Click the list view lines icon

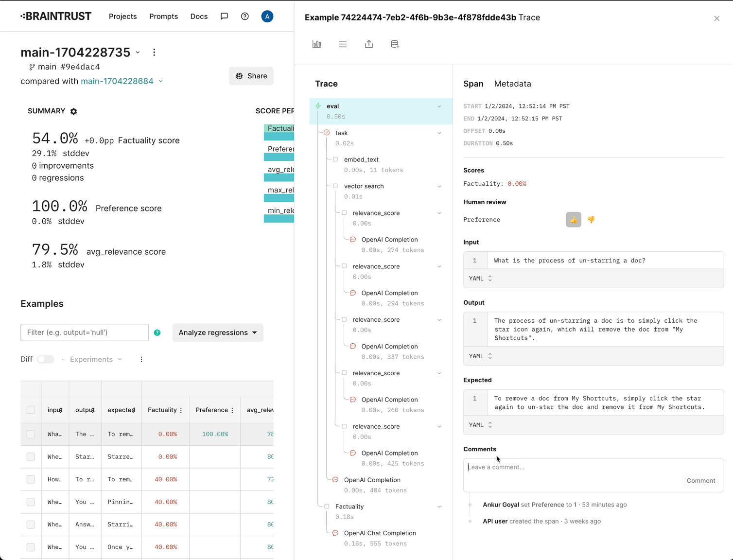pyautogui.click(x=343, y=44)
